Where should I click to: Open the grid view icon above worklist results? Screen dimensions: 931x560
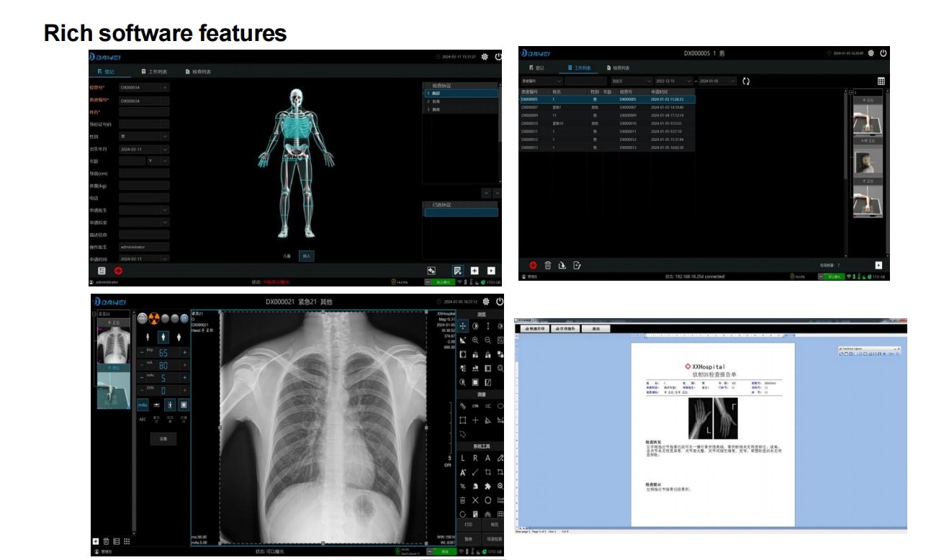[882, 81]
